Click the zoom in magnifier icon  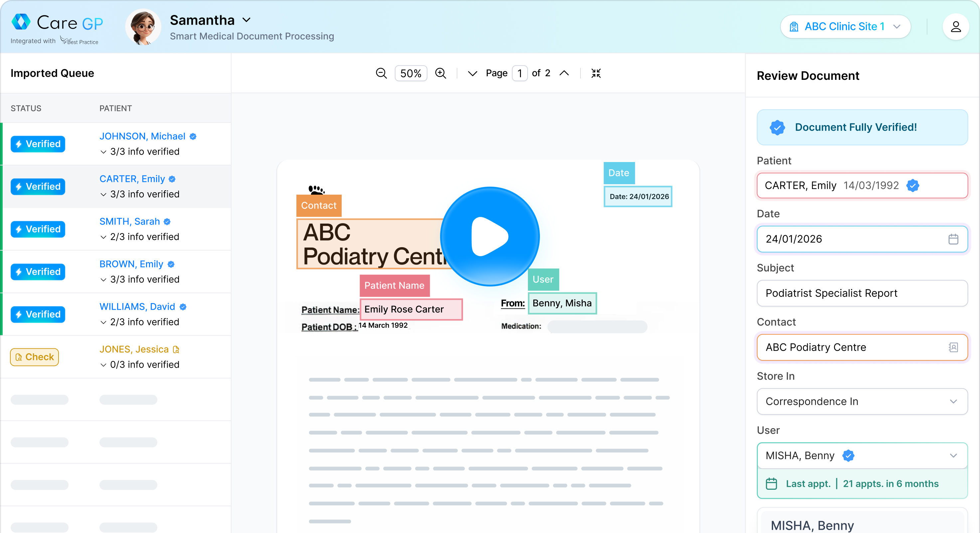pos(440,73)
